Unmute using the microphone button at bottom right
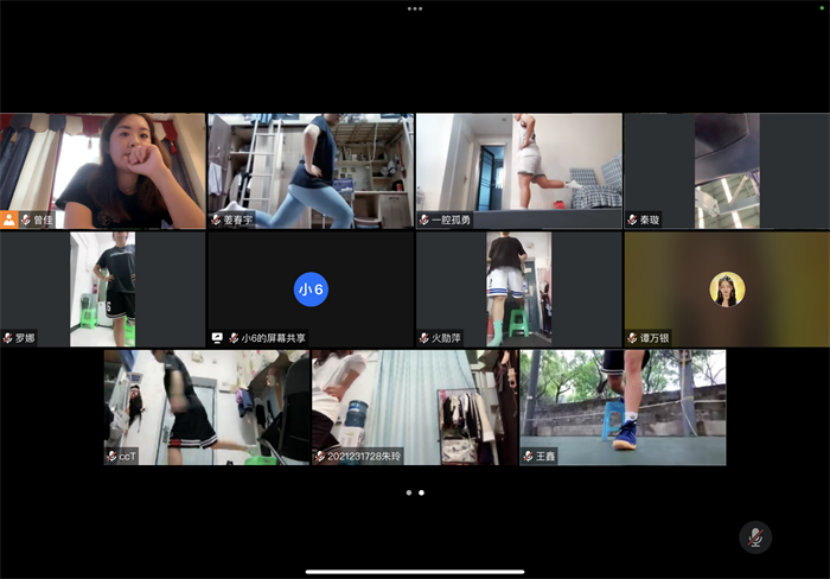The height and width of the screenshot is (579, 831). pos(755,537)
